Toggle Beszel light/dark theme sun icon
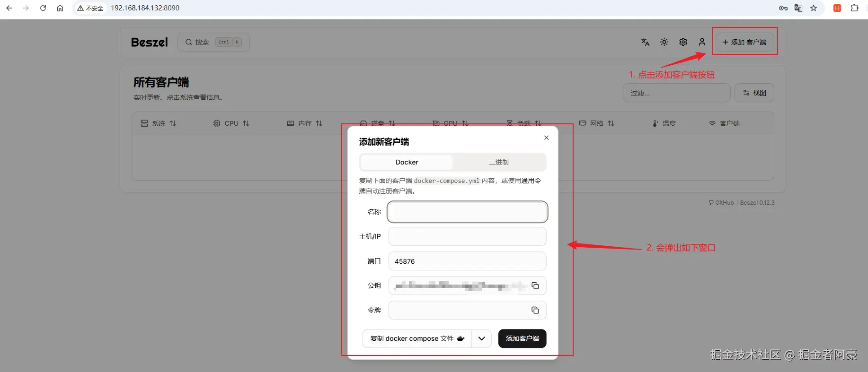The width and height of the screenshot is (868, 372). [664, 42]
